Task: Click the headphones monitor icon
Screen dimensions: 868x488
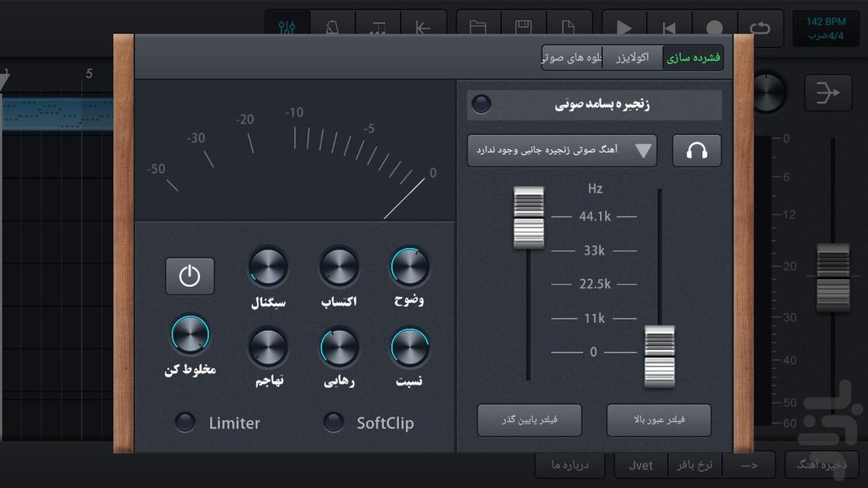Action: tap(696, 151)
